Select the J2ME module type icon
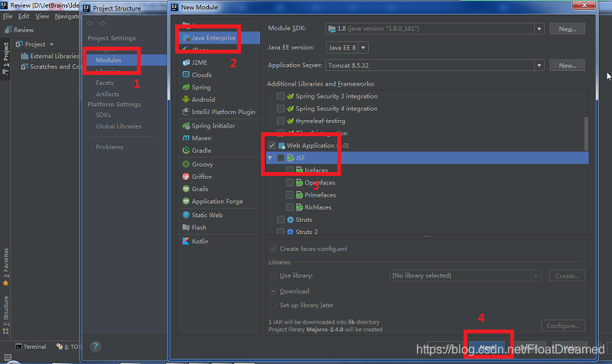Image resolution: width=612 pixels, height=364 pixels. point(186,63)
